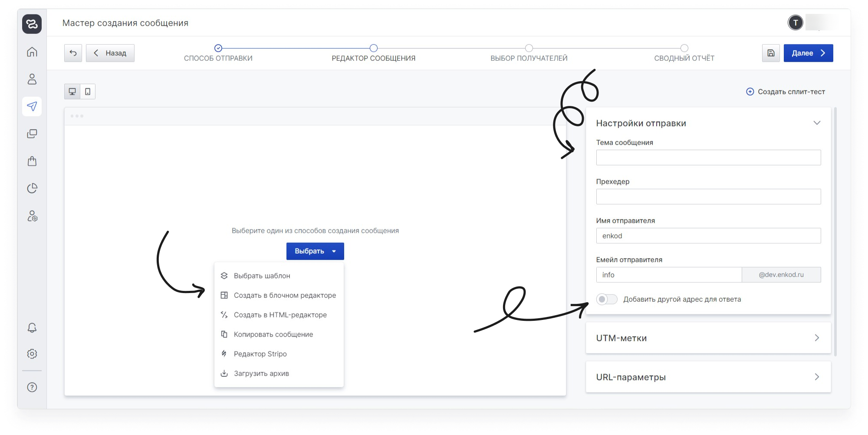Click the Далее button

[808, 53]
